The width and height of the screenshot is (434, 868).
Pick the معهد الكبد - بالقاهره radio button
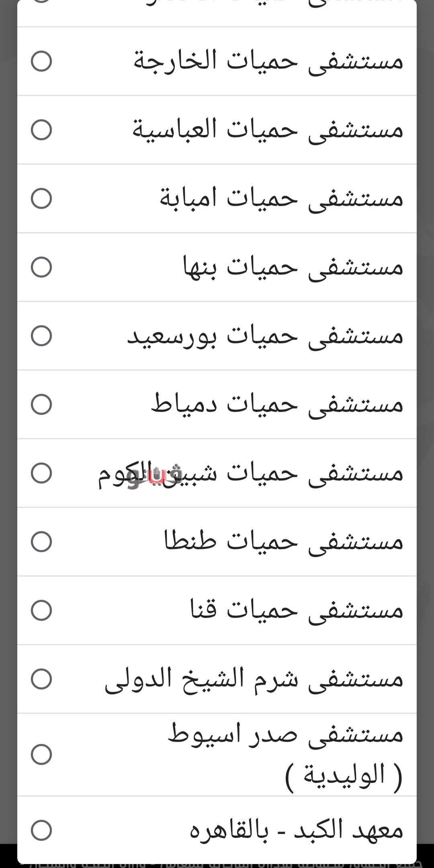coord(41,830)
